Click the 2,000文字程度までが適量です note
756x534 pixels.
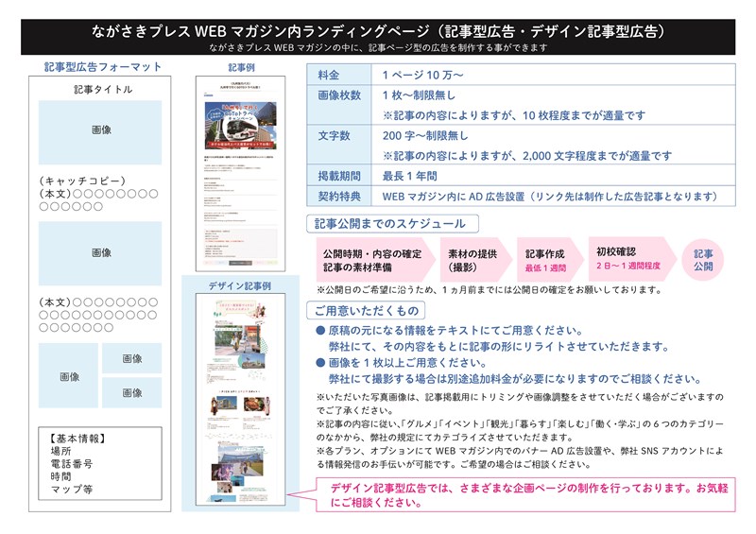pos(527,156)
